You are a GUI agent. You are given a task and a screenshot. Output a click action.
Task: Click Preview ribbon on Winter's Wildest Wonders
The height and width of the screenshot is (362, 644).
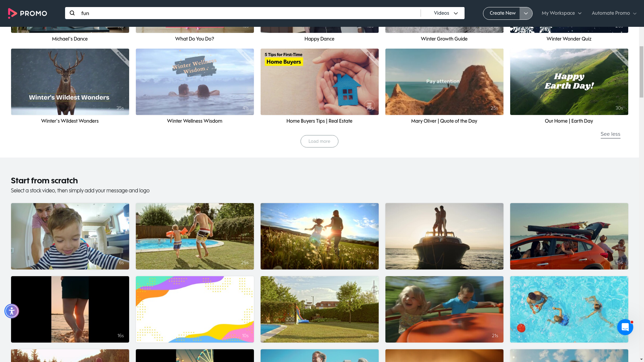coord(121,56)
